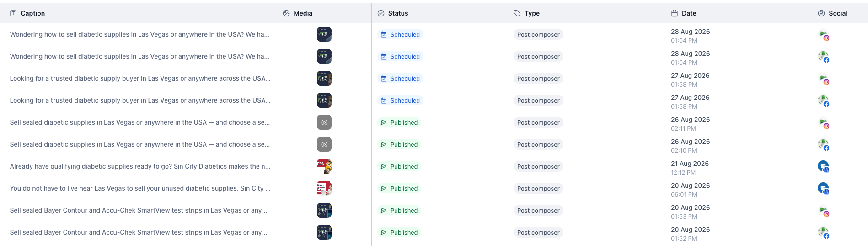Click the Published badge on 21 Aug row
This screenshot has width=868, height=246.
pyautogui.click(x=399, y=166)
